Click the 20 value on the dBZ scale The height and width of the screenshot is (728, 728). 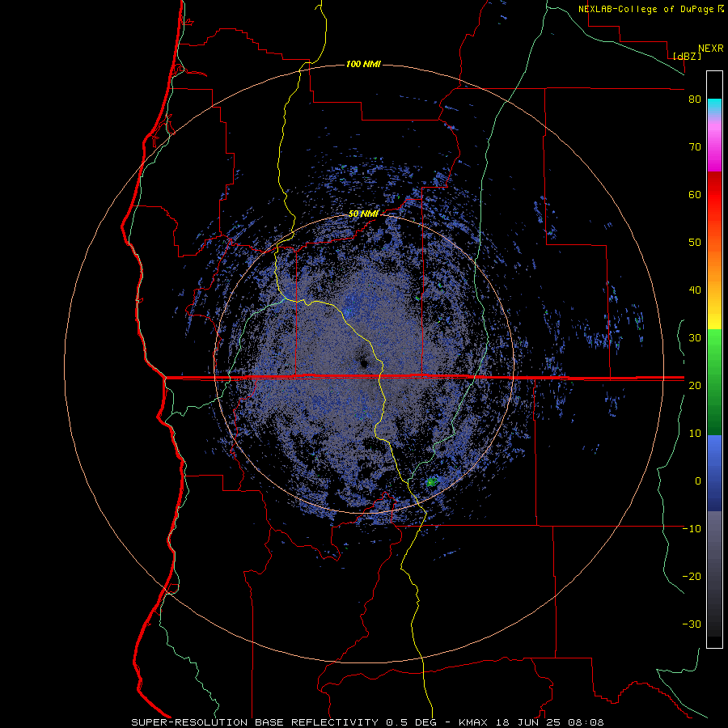point(695,385)
